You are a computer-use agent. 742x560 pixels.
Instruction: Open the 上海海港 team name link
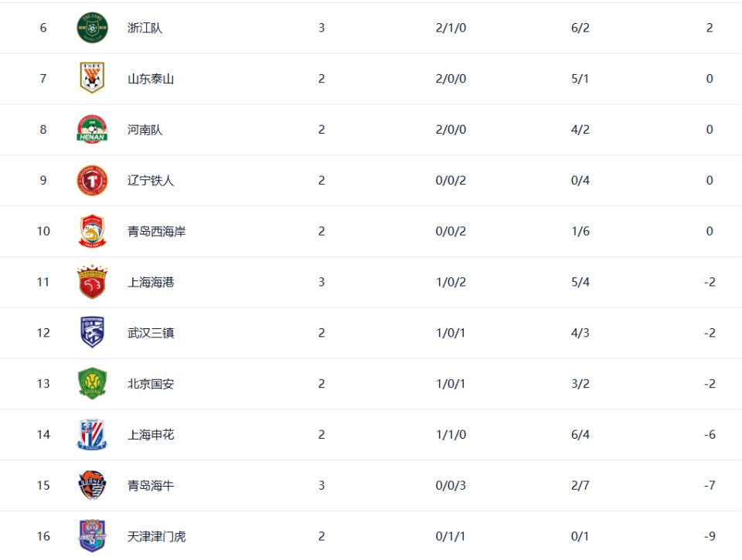(x=151, y=283)
